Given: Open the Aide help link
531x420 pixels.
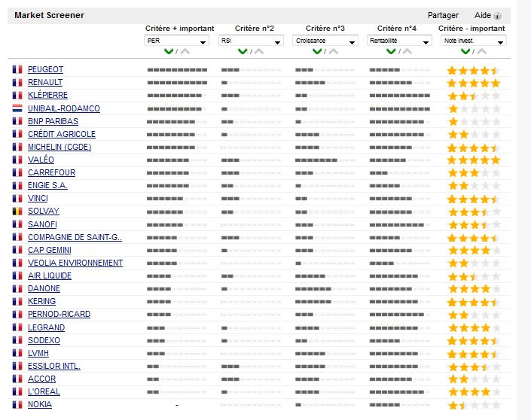Looking at the screenshot, I should pyautogui.click(x=483, y=15).
